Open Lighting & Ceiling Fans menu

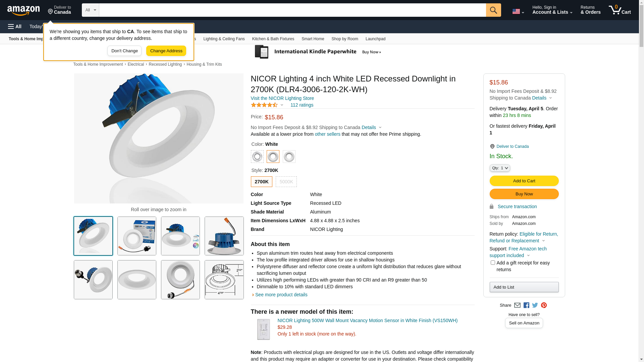[224, 39]
